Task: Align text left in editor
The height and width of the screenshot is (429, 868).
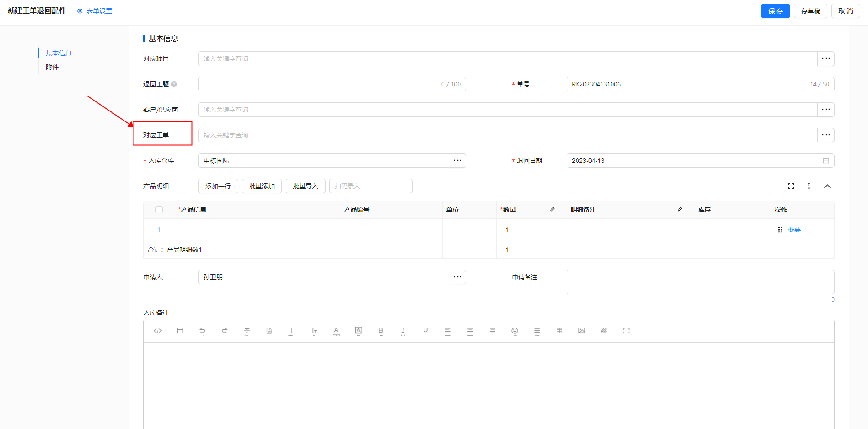Action: pyautogui.click(x=448, y=331)
